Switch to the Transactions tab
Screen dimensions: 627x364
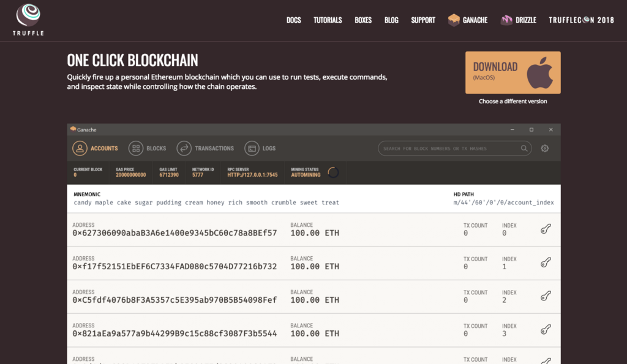click(214, 148)
